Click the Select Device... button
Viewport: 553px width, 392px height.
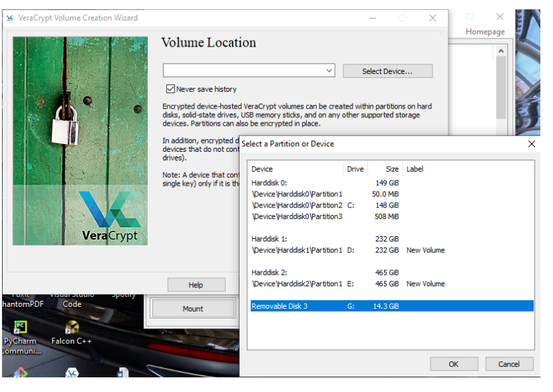coord(387,71)
